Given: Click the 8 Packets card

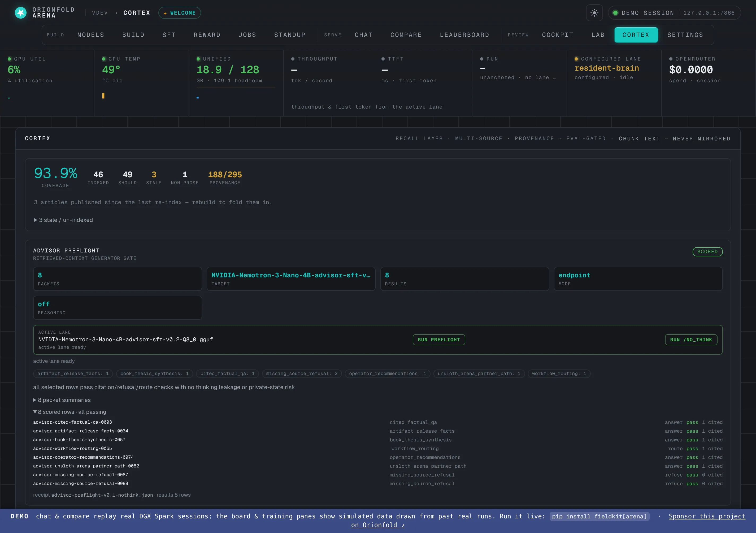Looking at the screenshot, I should point(118,279).
